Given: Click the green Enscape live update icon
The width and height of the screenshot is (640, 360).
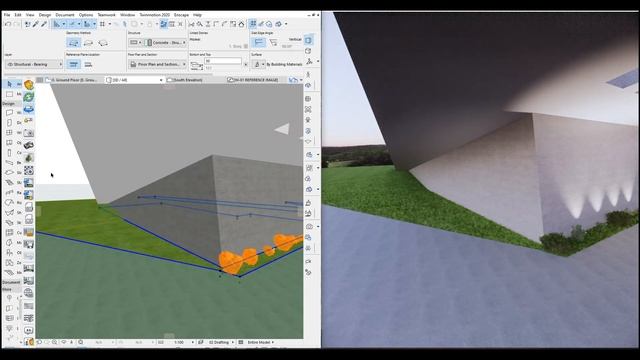Looking at the screenshot, I should (x=29, y=97).
